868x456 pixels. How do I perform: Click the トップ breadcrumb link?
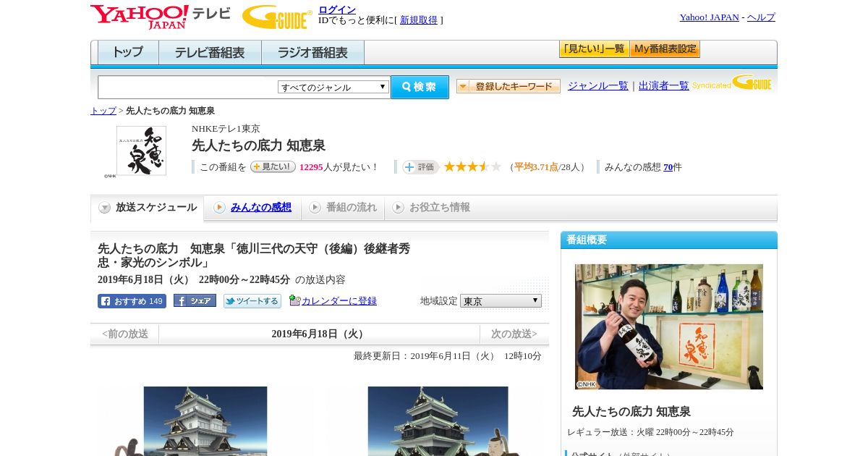103,111
